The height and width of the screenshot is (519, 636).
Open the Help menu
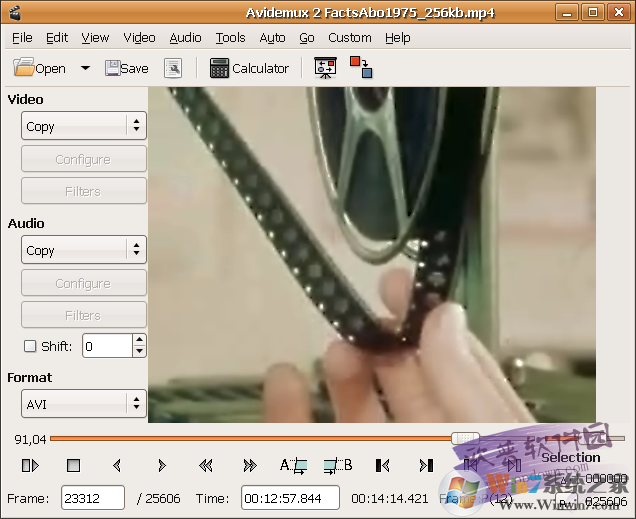398,38
